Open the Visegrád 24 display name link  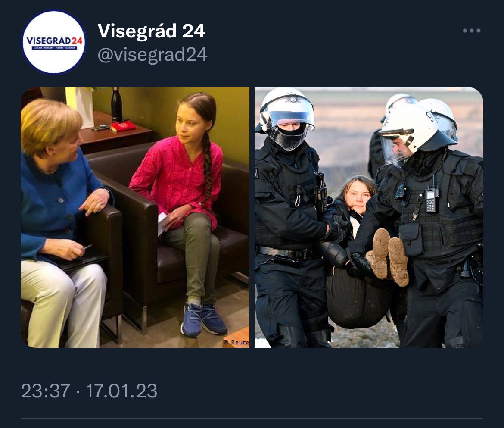[x=151, y=31]
